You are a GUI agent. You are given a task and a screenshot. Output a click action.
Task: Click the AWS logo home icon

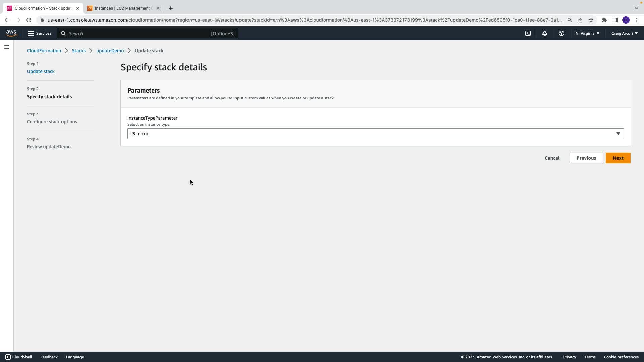coord(11,33)
